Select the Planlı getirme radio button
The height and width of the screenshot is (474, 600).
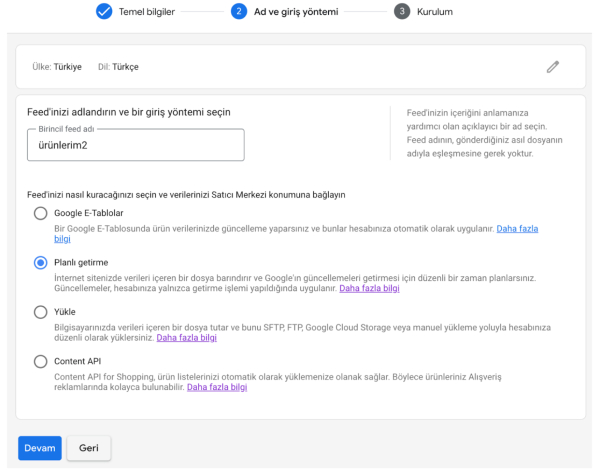pyautogui.click(x=41, y=262)
